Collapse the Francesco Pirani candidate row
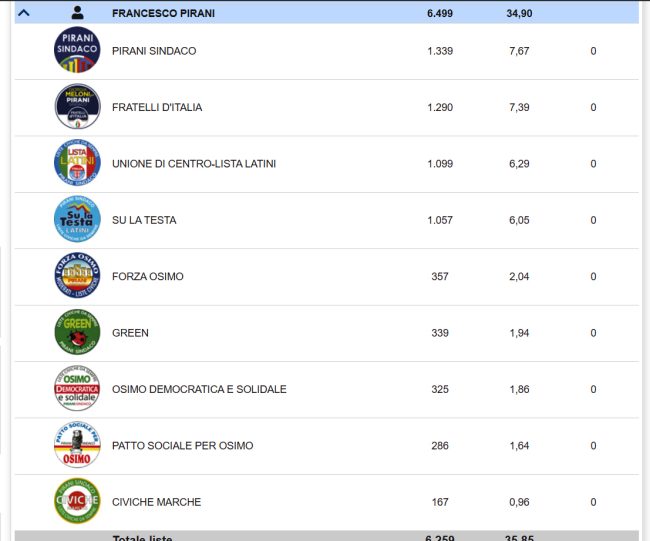This screenshot has height=541, width=650. click(x=24, y=13)
